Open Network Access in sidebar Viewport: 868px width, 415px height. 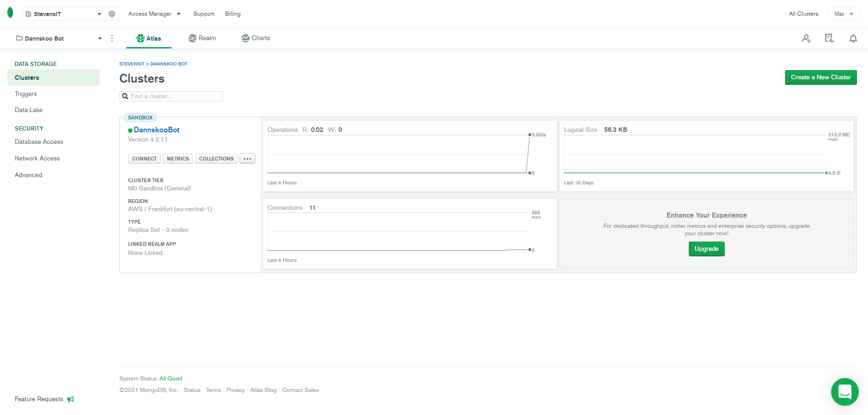[x=37, y=158]
